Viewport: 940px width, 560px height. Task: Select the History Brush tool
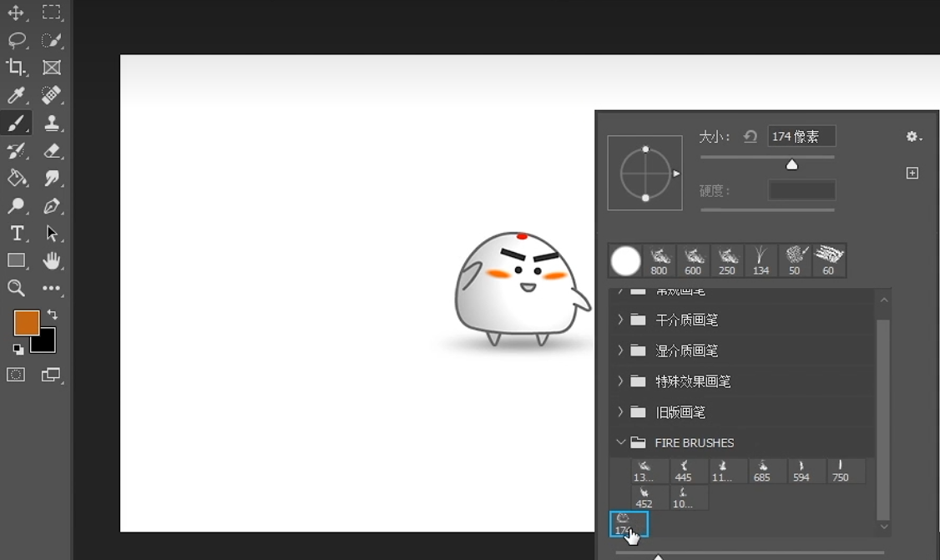coord(16,150)
